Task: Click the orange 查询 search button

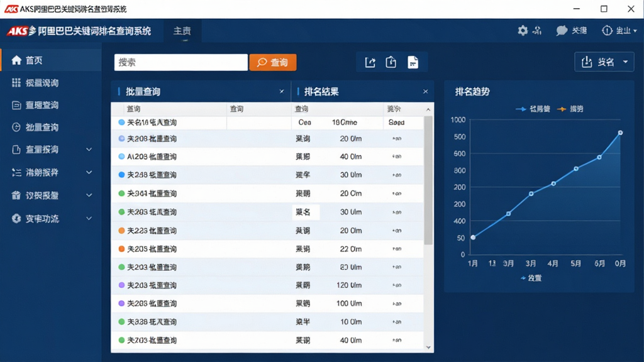Action: 273,62
